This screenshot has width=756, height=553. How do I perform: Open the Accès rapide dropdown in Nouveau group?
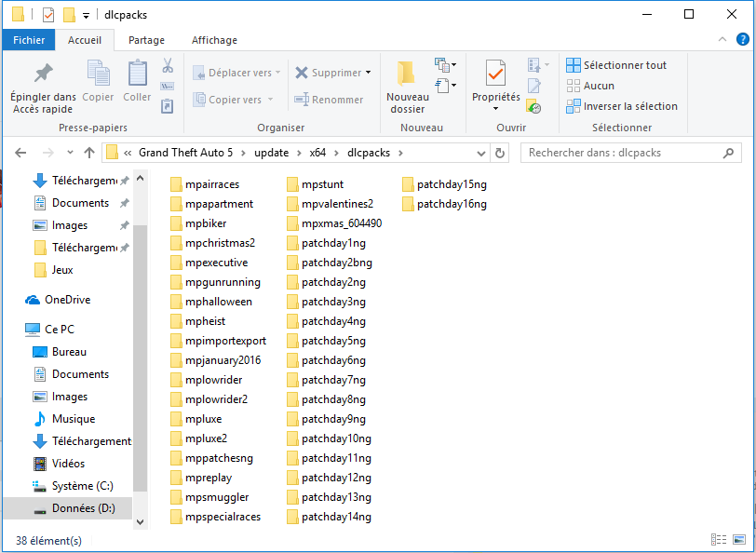pyautogui.click(x=445, y=86)
